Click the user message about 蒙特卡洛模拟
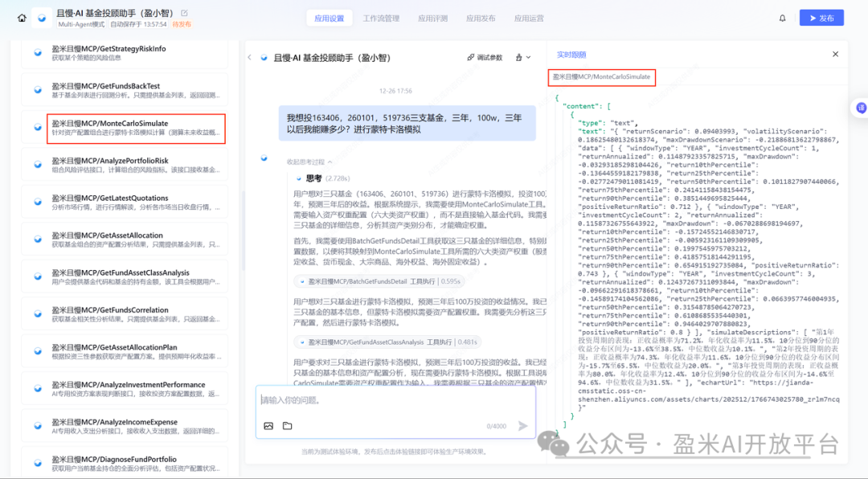 pyautogui.click(x=407, y=124)
